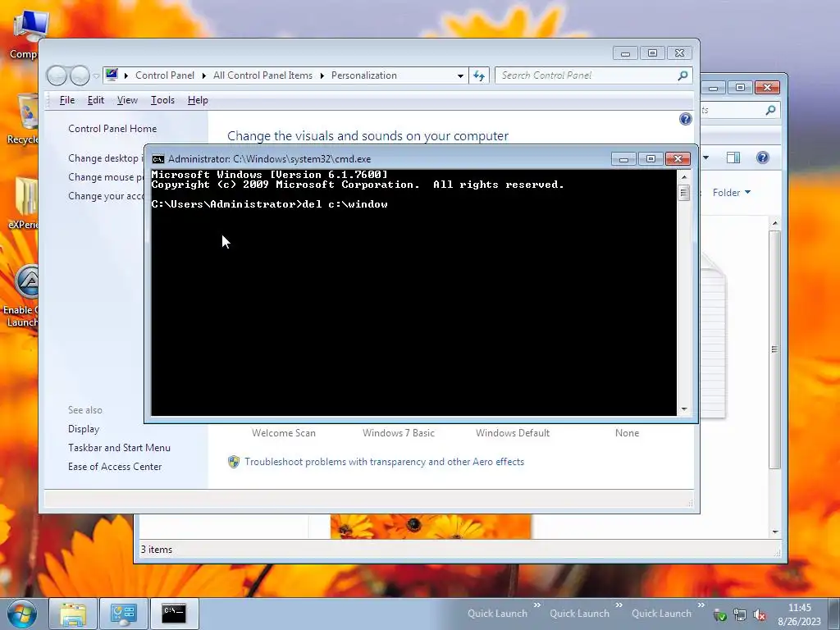This screenshot has height=630, width=840.
Task: Click the cmd window scroll up arrow
Action: [x=683, y=177]
